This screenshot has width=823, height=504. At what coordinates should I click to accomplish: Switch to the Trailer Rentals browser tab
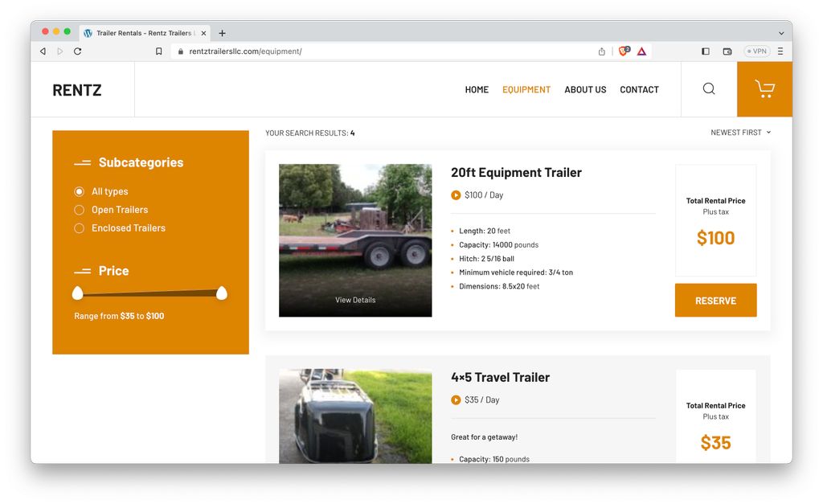pos(145,33)
